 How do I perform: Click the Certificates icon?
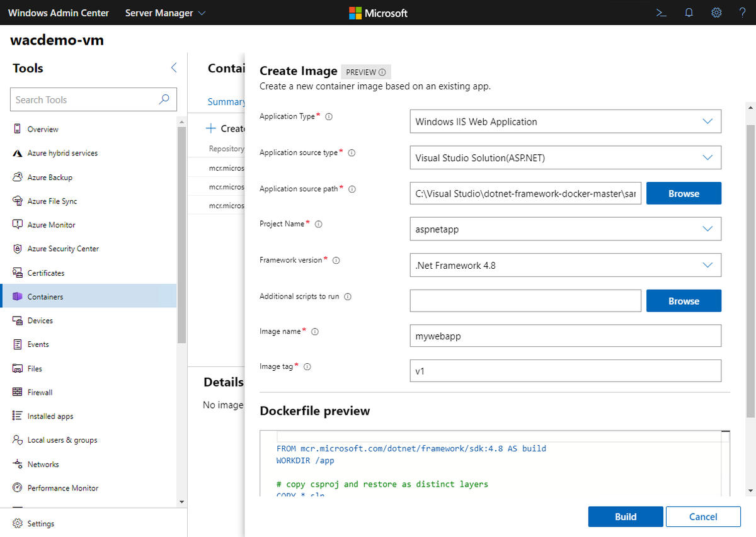tap(17, 273)
